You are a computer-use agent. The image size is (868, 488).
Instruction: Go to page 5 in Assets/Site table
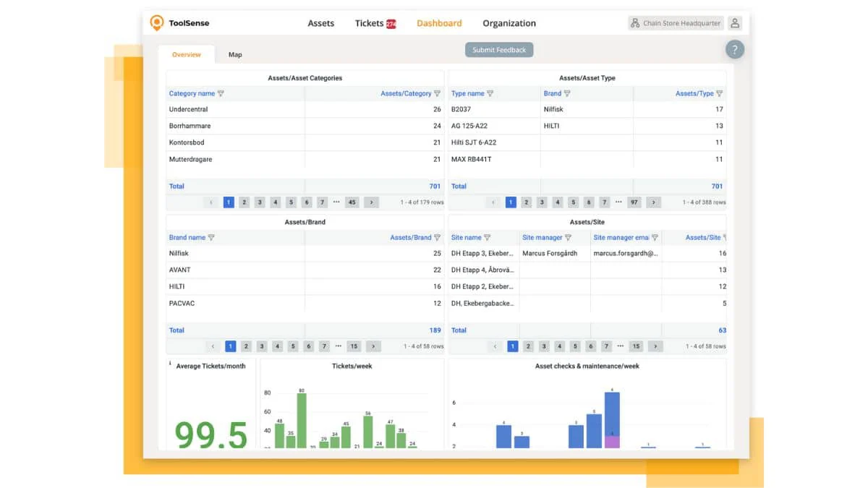click(575, 346)
